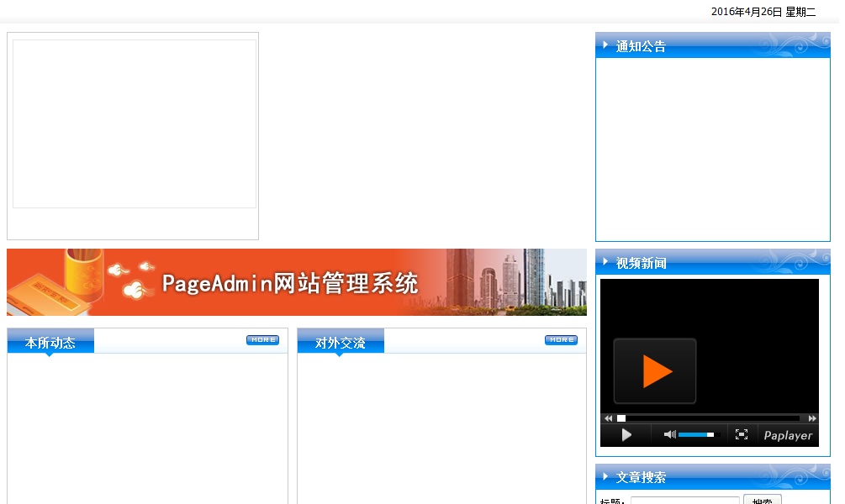Click the MORE icon in 本所动态 panel
845x504 pixels.
tap(262, 340)
